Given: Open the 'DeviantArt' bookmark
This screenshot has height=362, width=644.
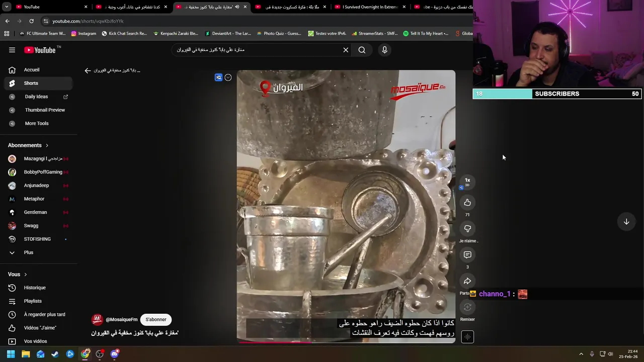Looking at the screenshot, I should pos(228,34).
